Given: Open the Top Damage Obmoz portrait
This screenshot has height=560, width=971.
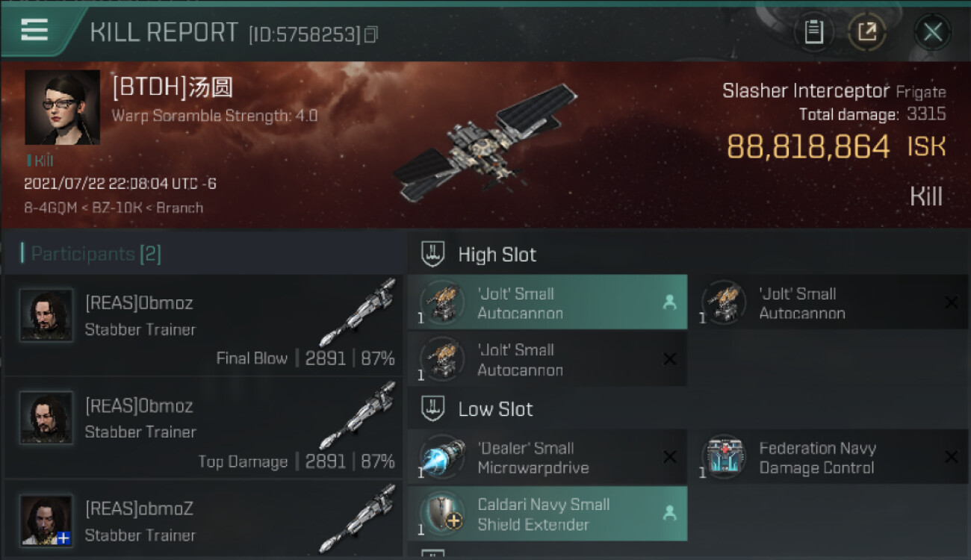Looking at the screenshot, I should pyautogui.click(x=46, y=417).
